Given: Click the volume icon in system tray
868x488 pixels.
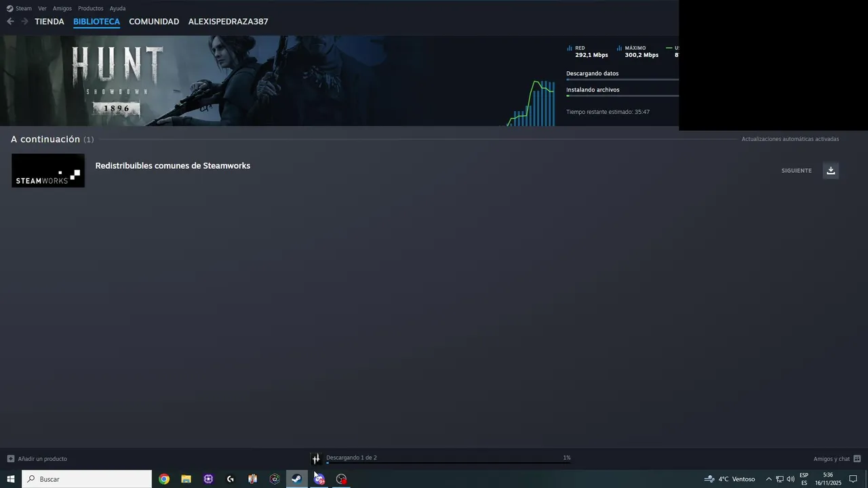Looking at the screenshot, I should pos(791,479).
